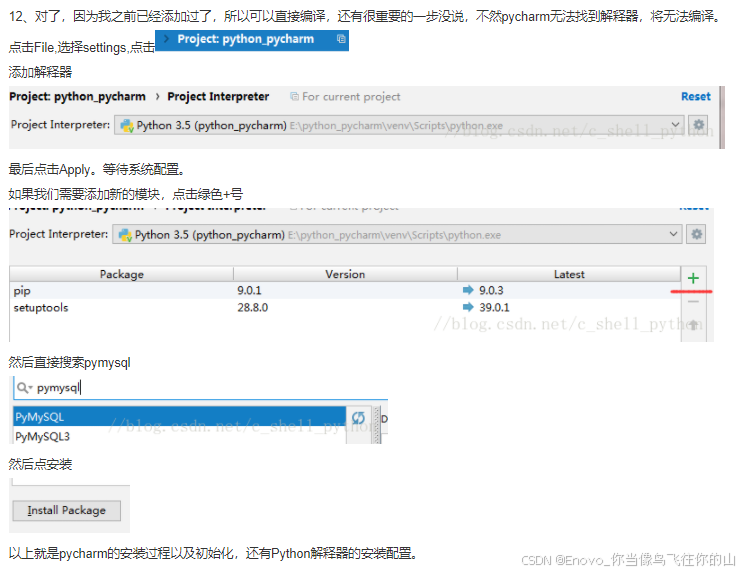This screenshot has width=747, height=573.
Task: Open gear settings beside upper interpreter dropdown
Action: point(698,125)
